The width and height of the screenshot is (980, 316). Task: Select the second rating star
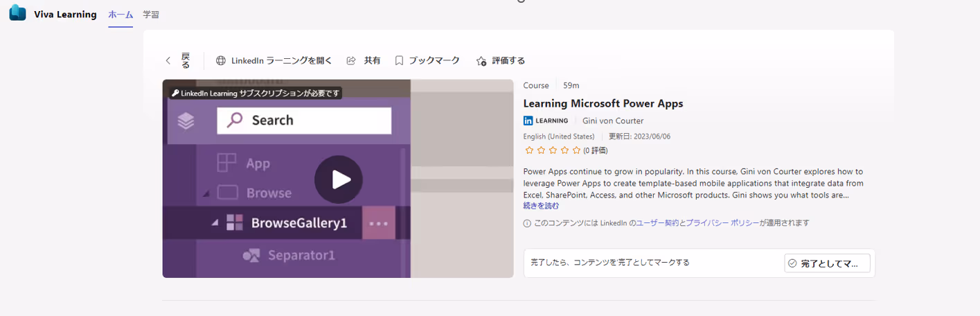click(x=542, y=150)
